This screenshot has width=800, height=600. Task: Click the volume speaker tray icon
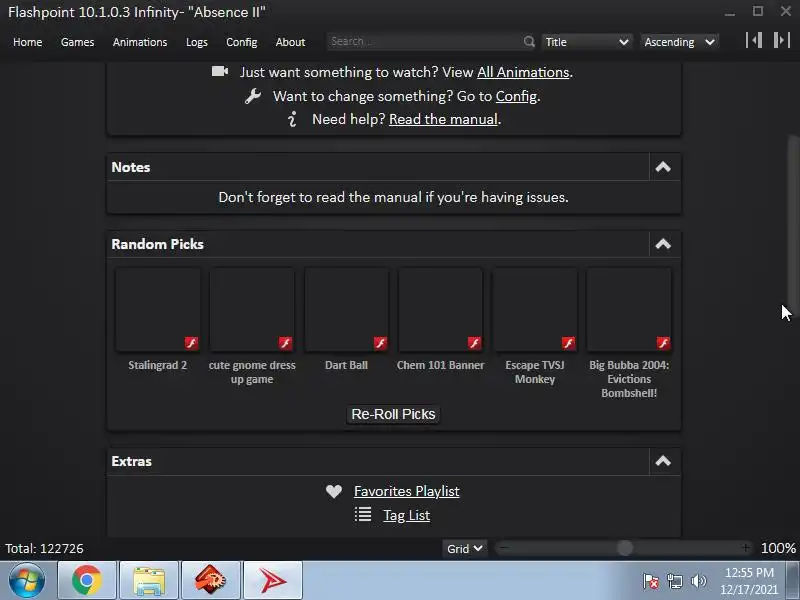click(x=698, y=581)
